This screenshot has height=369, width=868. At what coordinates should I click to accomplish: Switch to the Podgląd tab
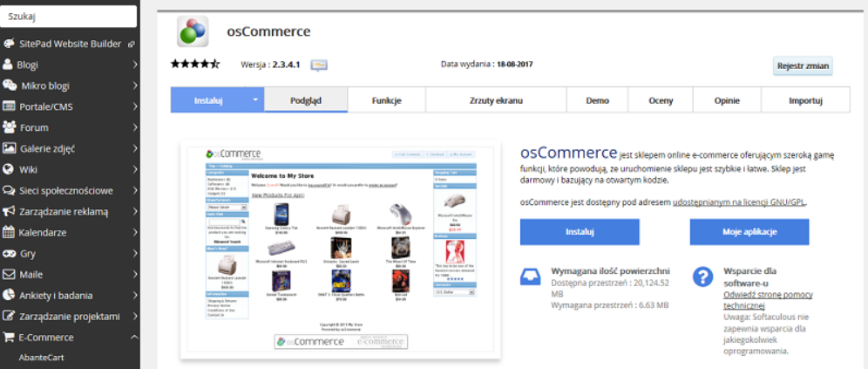coord(306,100)
